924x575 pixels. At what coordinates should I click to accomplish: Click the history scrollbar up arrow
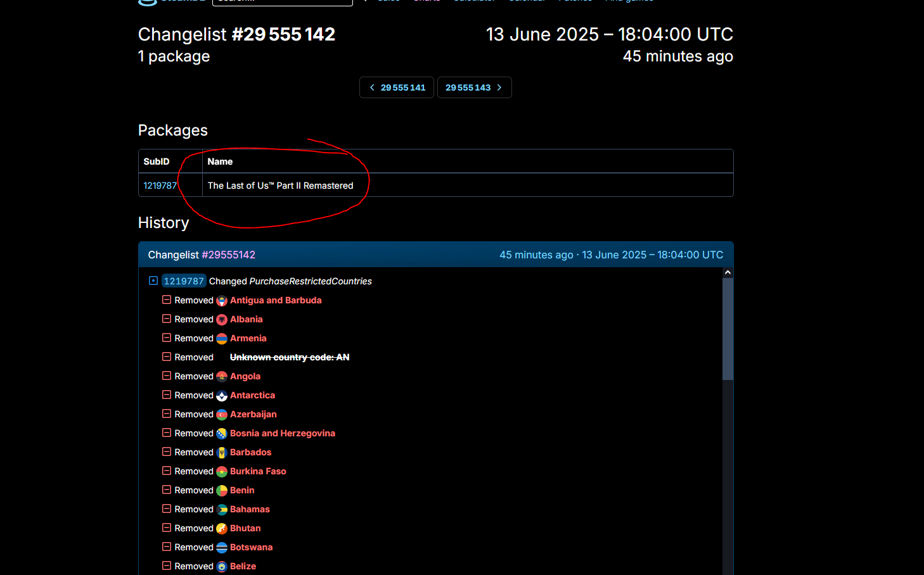[x=728, y=272]
